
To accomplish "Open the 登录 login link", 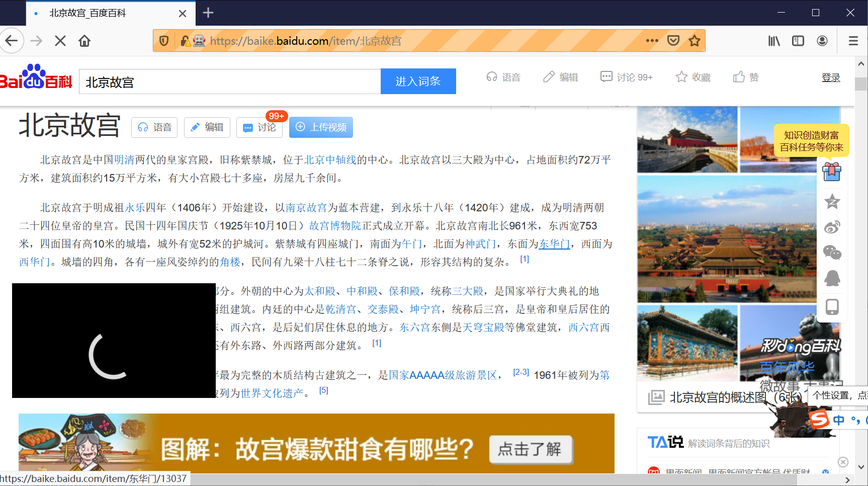I will (x=831, y=77).
